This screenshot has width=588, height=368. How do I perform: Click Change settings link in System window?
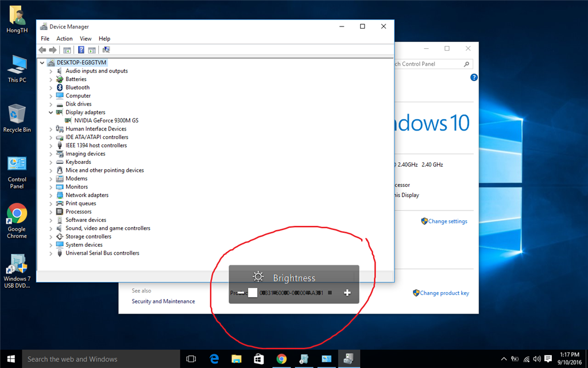(x=447, y=221)
